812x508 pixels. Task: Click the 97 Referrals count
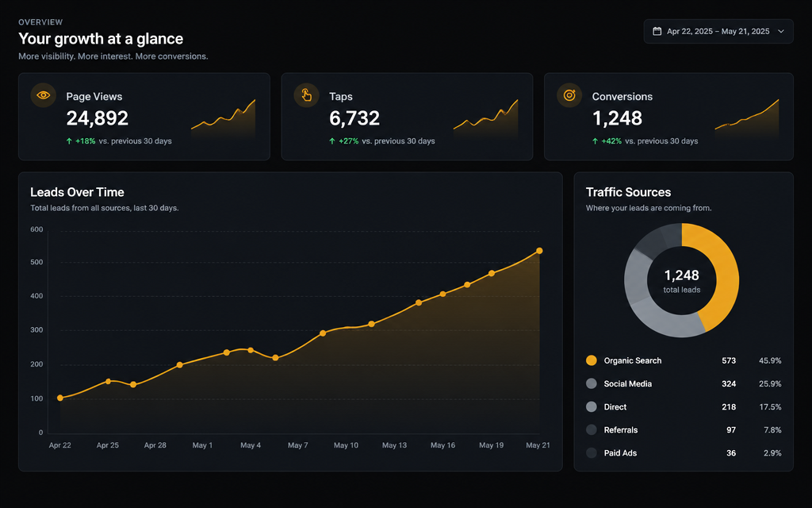click(731, 430)
